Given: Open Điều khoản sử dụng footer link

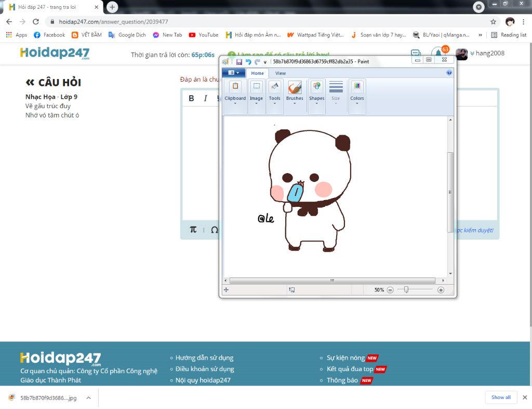Looking at the screenshot, I should point(205,369).
